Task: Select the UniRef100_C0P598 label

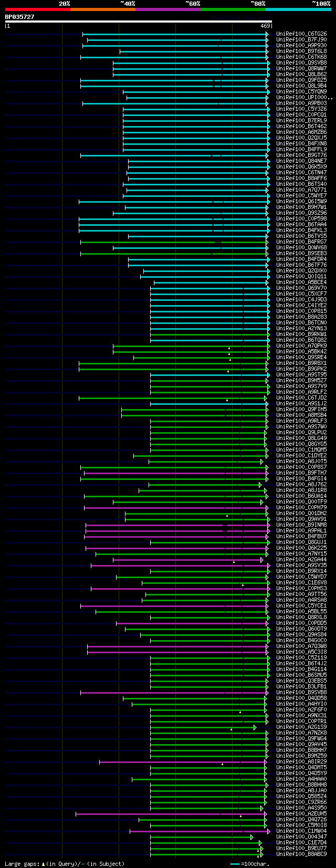Action: [301, 218]
